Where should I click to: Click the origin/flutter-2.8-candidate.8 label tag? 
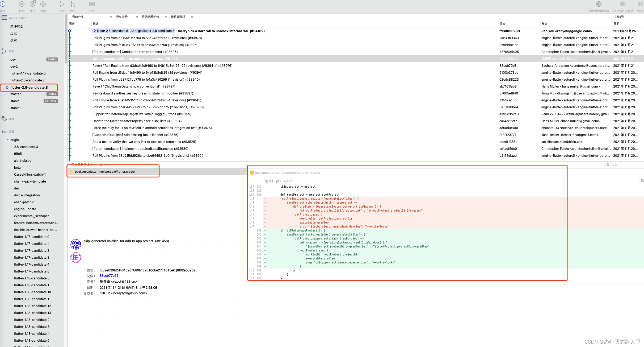[153, 31]
